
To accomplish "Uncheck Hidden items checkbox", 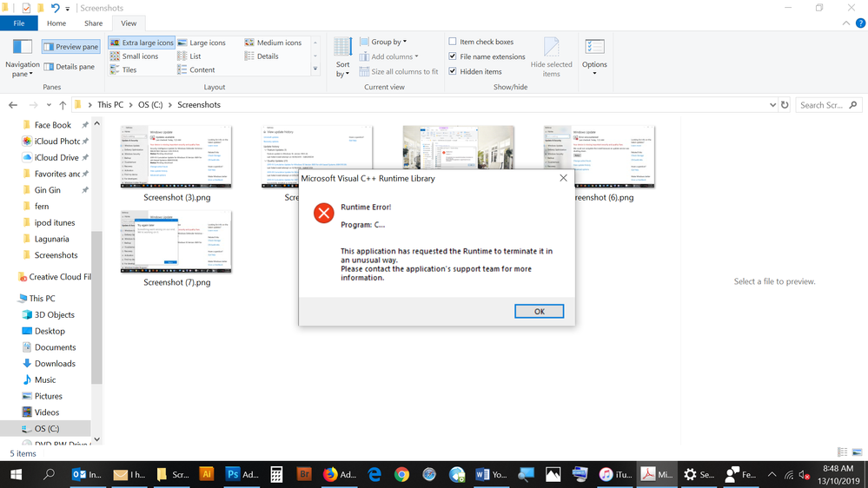I will (x=453, y=71).
